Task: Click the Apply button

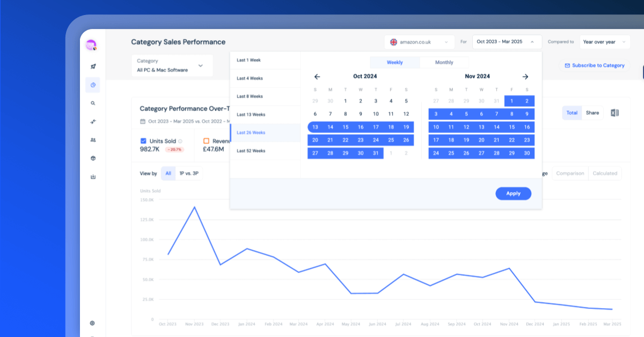Action: point(513,194)
